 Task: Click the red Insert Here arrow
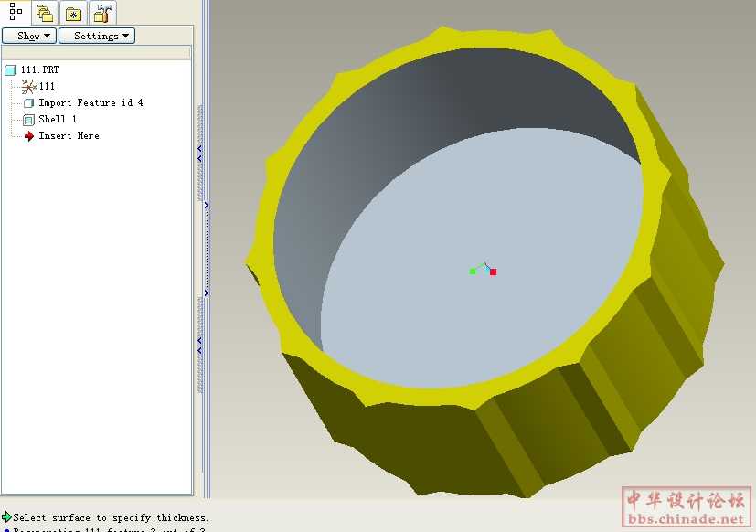pos(28,136)
